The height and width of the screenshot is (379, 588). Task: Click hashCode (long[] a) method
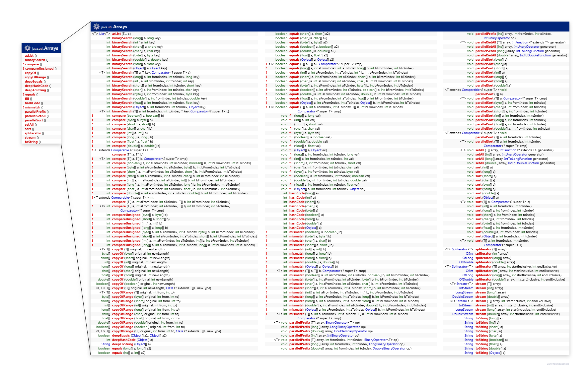[304, 193]
